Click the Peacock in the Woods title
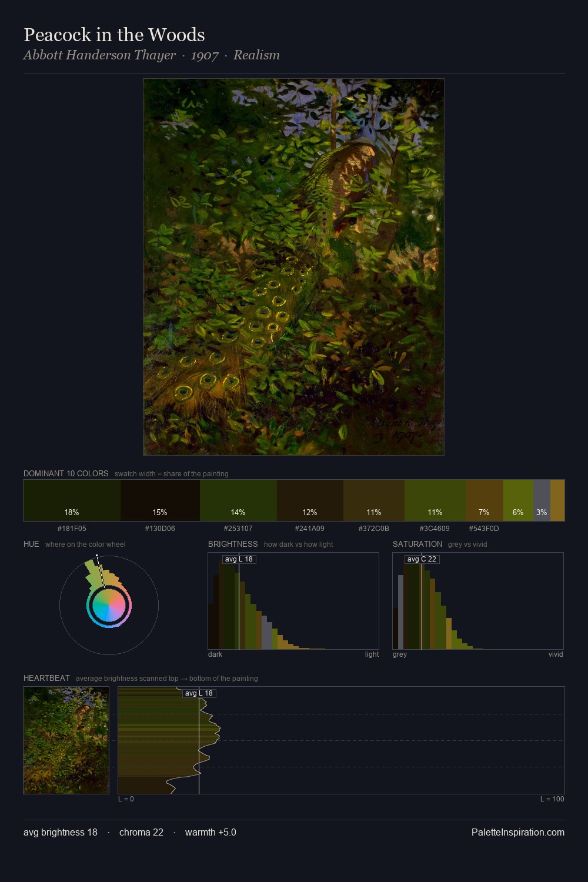Image resolution: width=588 pixels, height=882 pixels. (x=114, y=35)
